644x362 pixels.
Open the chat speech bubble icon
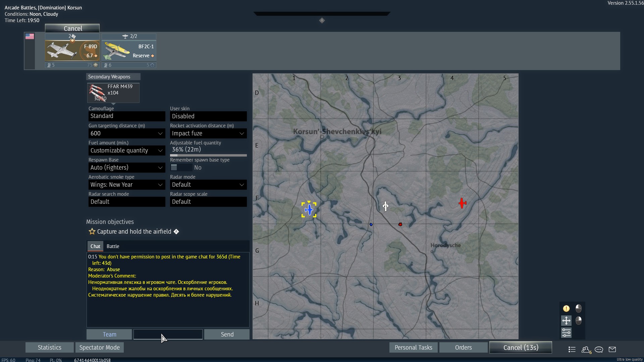[599, 350]
